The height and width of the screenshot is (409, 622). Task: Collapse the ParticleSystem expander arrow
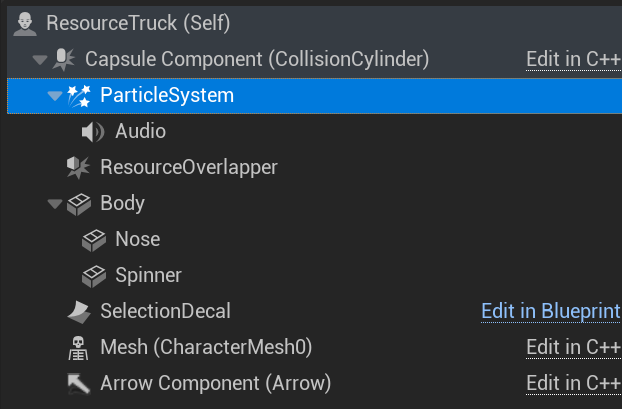pos(54,96)
